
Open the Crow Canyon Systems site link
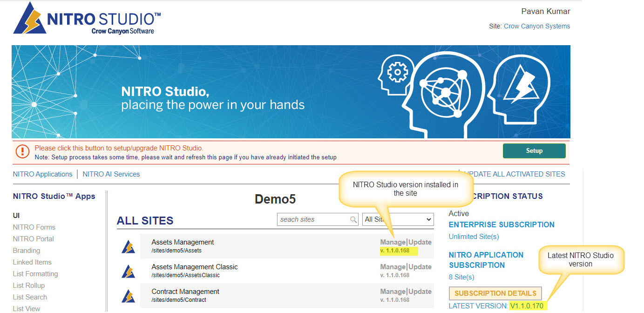tap(537, 26)
